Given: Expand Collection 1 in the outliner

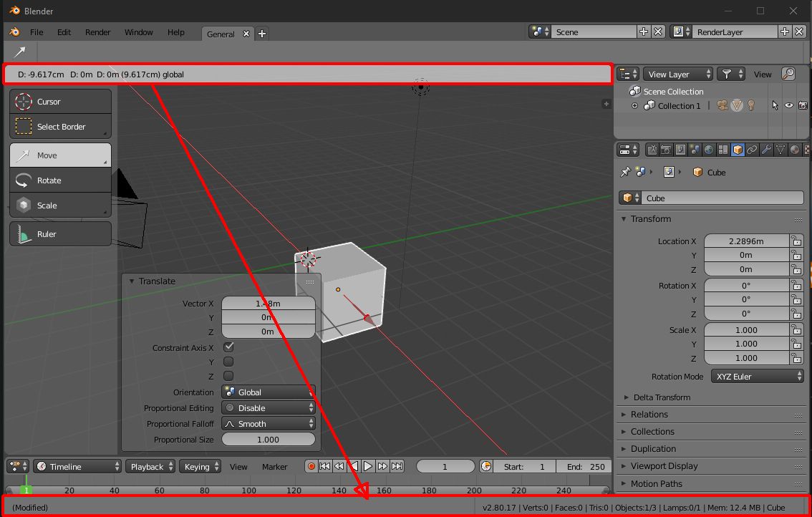Looking at the screenshot, I should [634, 106].
